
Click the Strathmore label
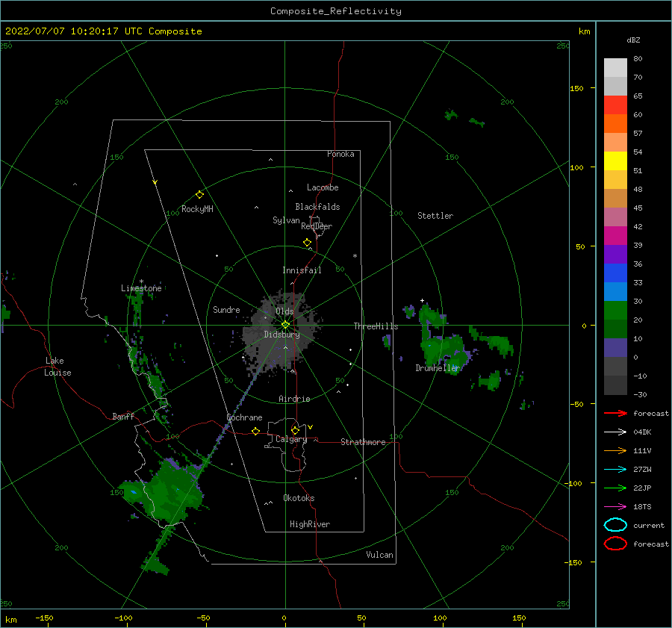[363, 442]
